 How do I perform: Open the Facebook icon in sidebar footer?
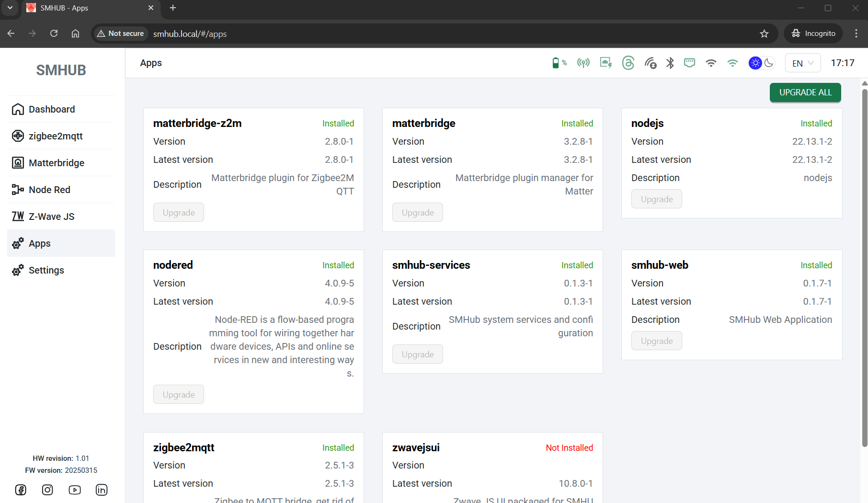(x=21, y=490)
